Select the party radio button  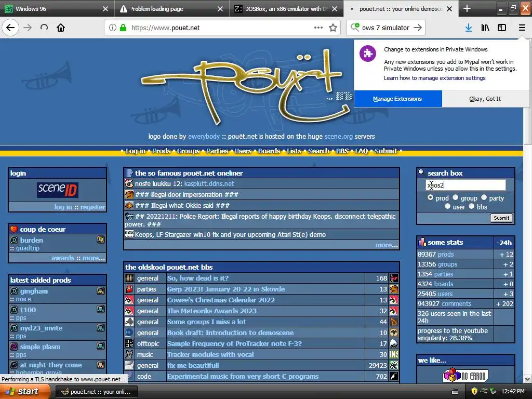coord(484,197)
